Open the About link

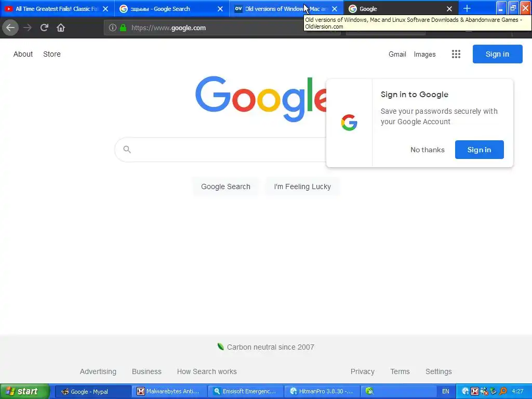(x=23, y=54)
